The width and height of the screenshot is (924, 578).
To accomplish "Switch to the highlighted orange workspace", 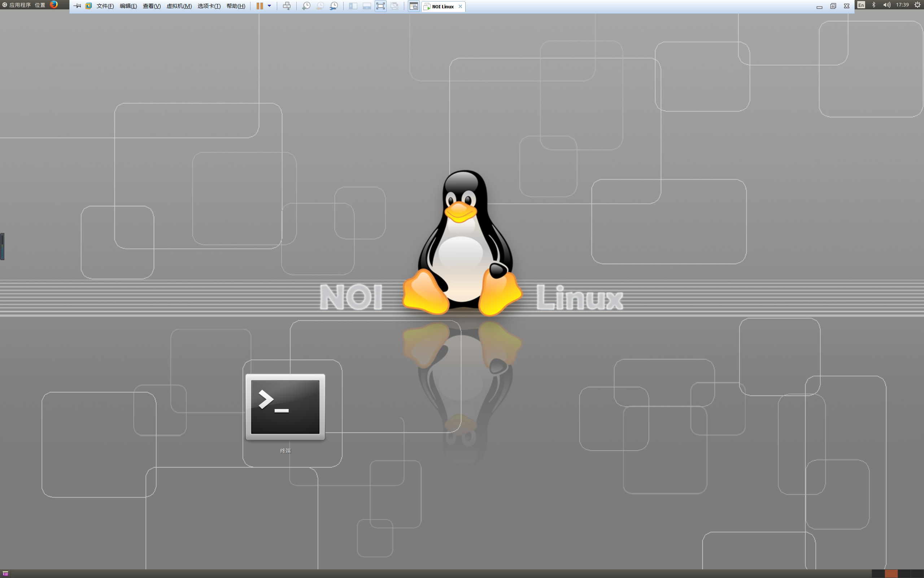I will coord(891,573).
